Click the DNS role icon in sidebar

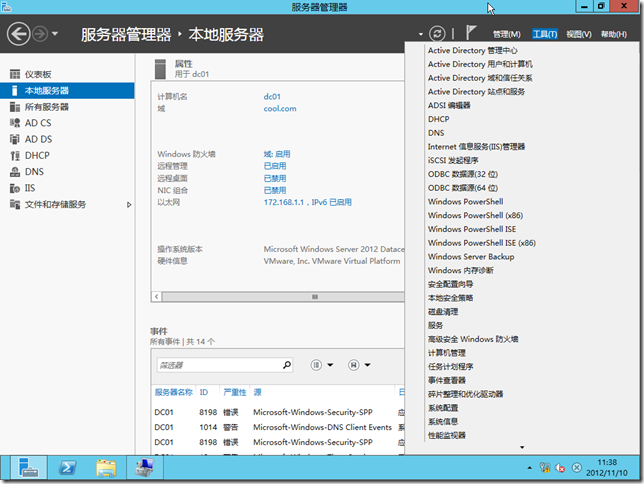pyautogui.click(x=15, y=172)
